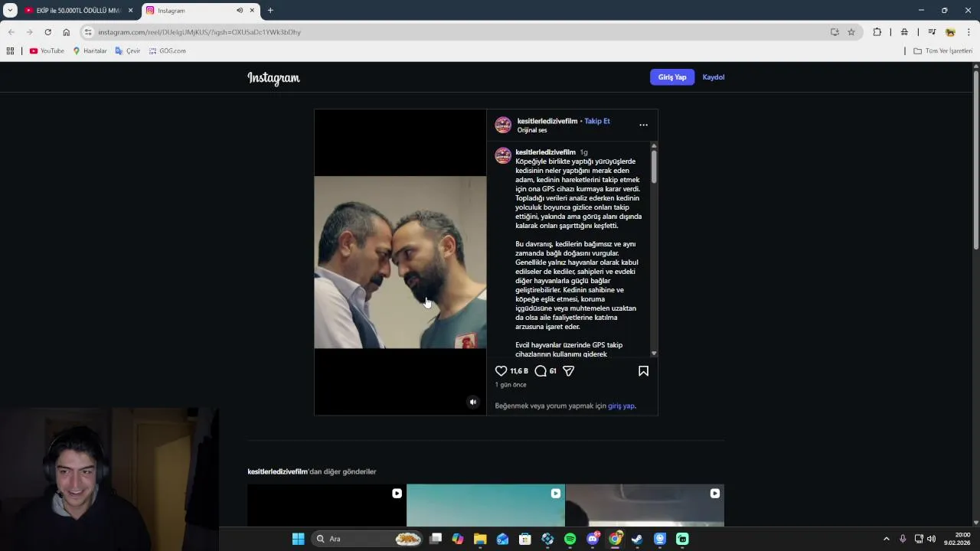Open the three-dot more options menu on post
The width and height of the screenshot is (980, 551).
[x=643, y=125]
